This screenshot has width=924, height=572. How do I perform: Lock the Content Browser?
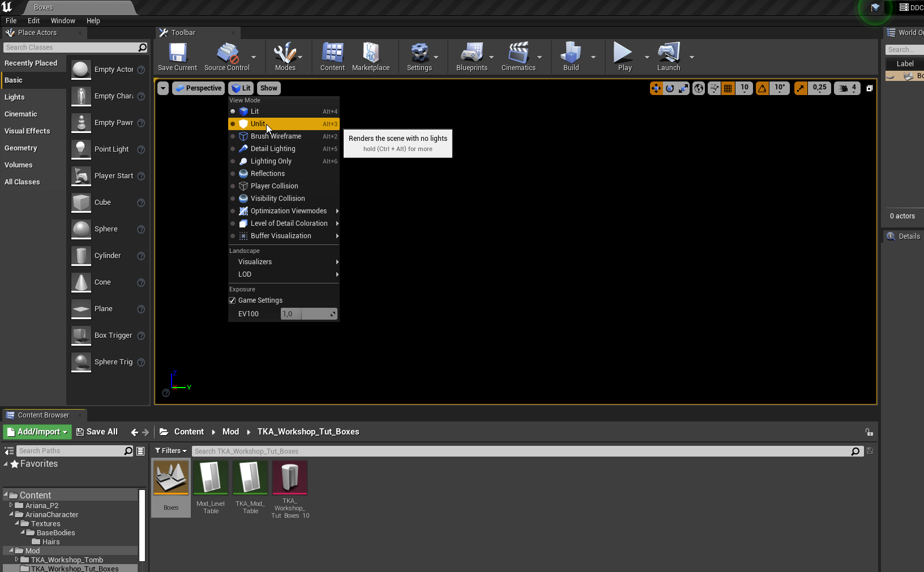point(869,432)
